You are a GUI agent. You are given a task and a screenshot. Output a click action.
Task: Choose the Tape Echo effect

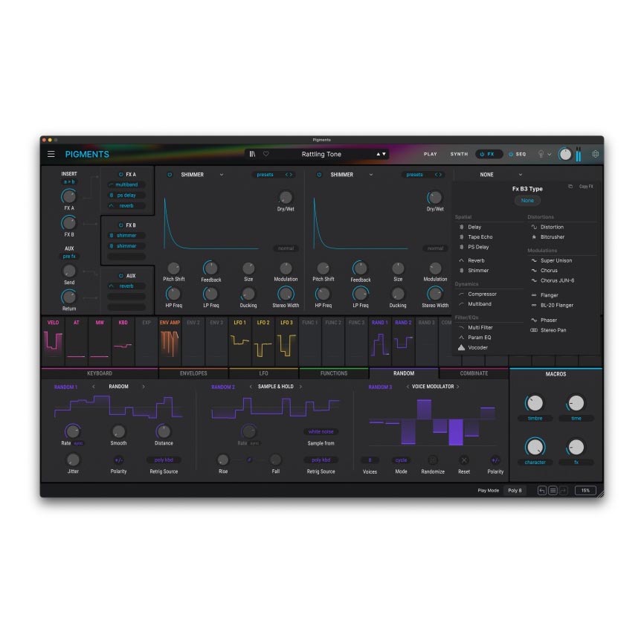click(x=480, y=237)
